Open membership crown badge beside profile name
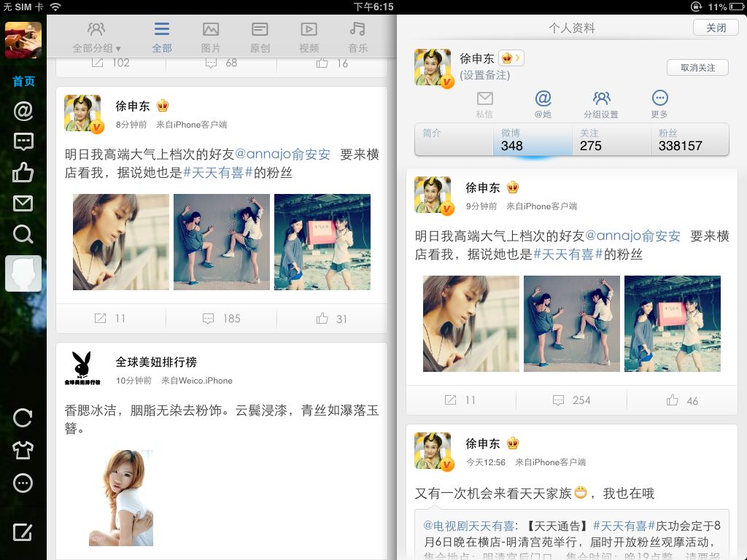 click(x=511, y=58)
